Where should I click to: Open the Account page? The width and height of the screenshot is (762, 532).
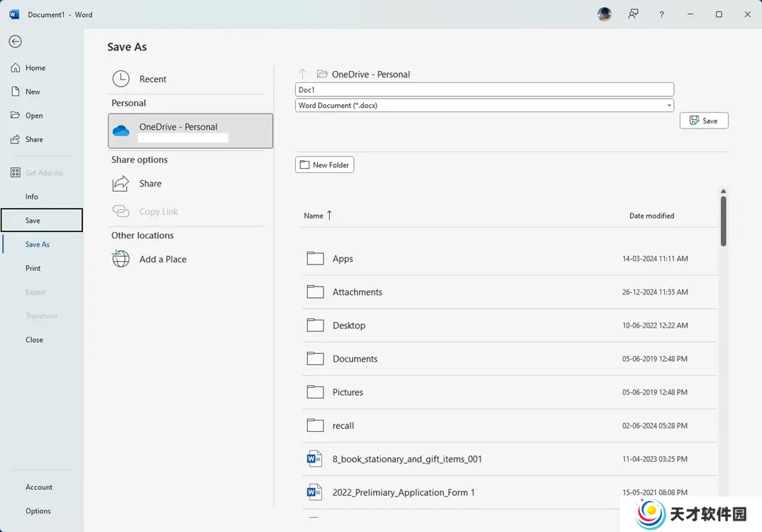point(39,487)
